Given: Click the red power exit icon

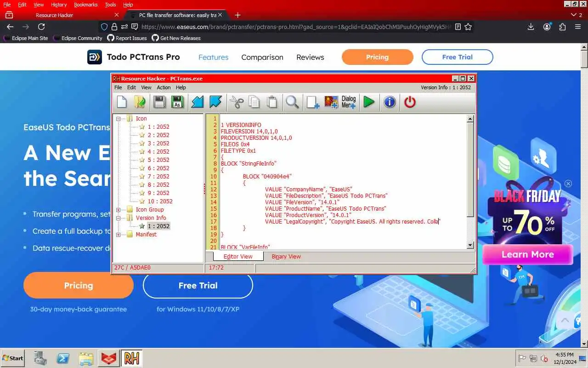Looking at the screenshot, I should click(x=410, y=102).
